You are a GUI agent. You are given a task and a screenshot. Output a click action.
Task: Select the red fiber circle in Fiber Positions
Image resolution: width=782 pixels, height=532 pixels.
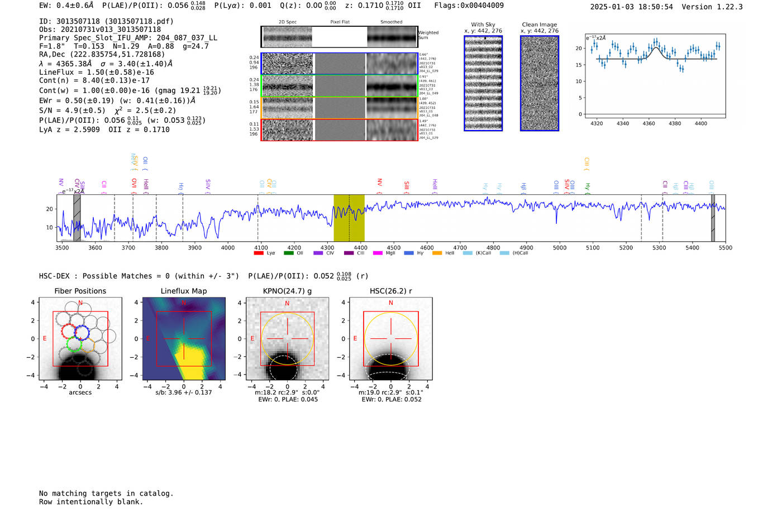(x=69, y=332)
